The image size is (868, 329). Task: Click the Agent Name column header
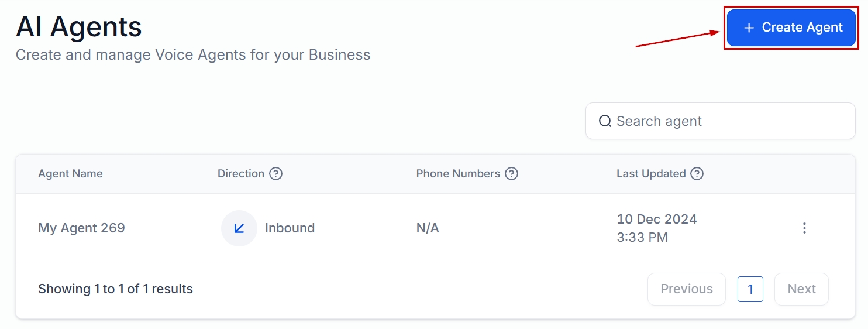70,174
